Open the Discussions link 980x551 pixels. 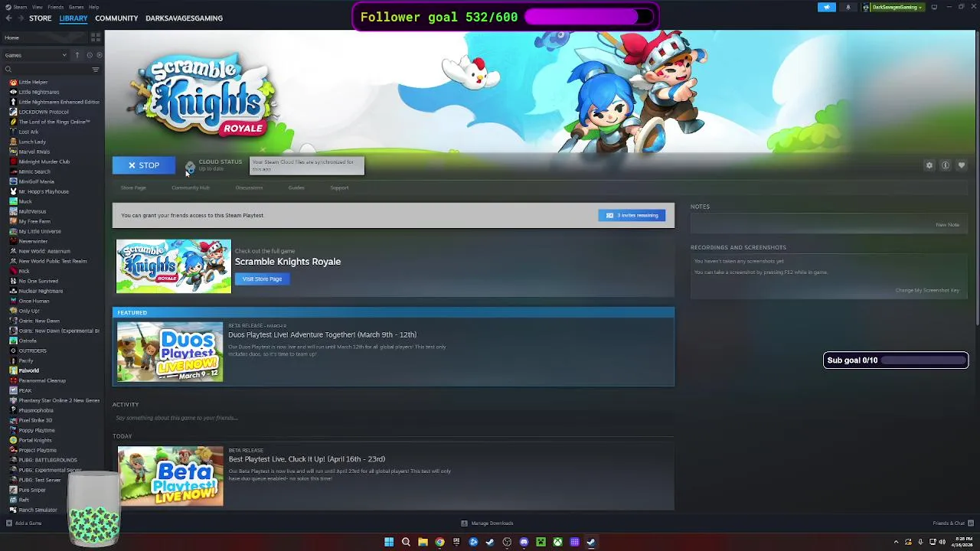click(249, 187)
